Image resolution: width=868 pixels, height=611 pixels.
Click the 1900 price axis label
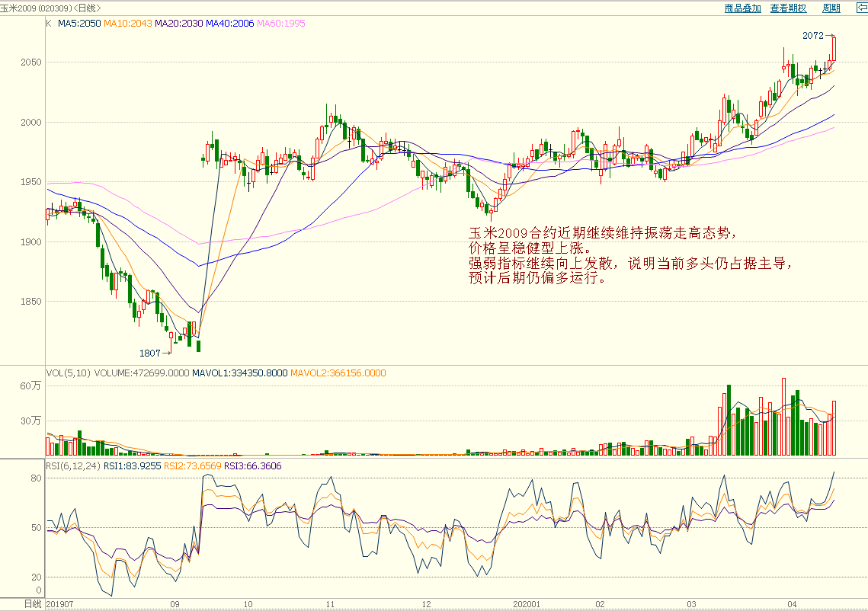coord(31,242)
